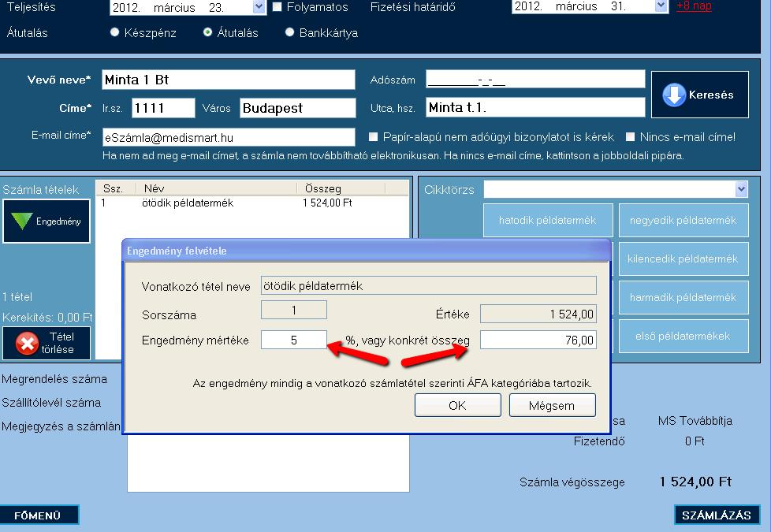
Task: Open the Teljesítés date dropdown
Action: coord(259,7)
